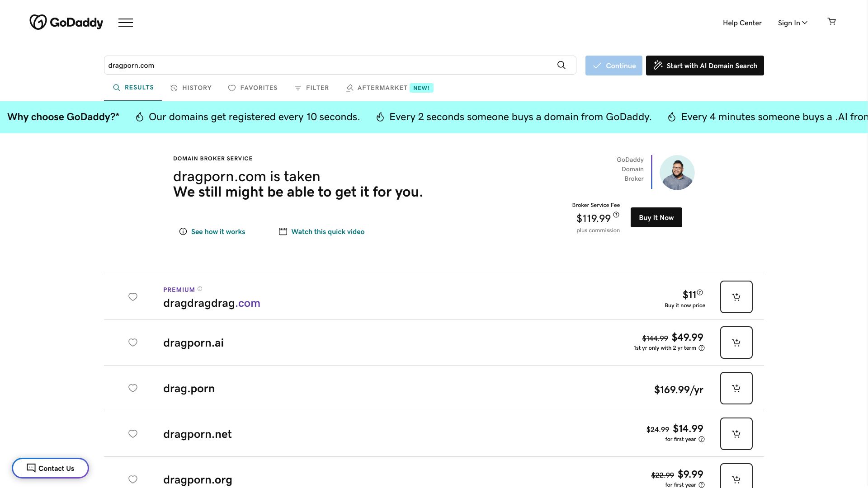Image resolution: width=868 pixels, height=488 pixels.
Task: Click broker service fee help icon
Action: (x=616, y=215)
